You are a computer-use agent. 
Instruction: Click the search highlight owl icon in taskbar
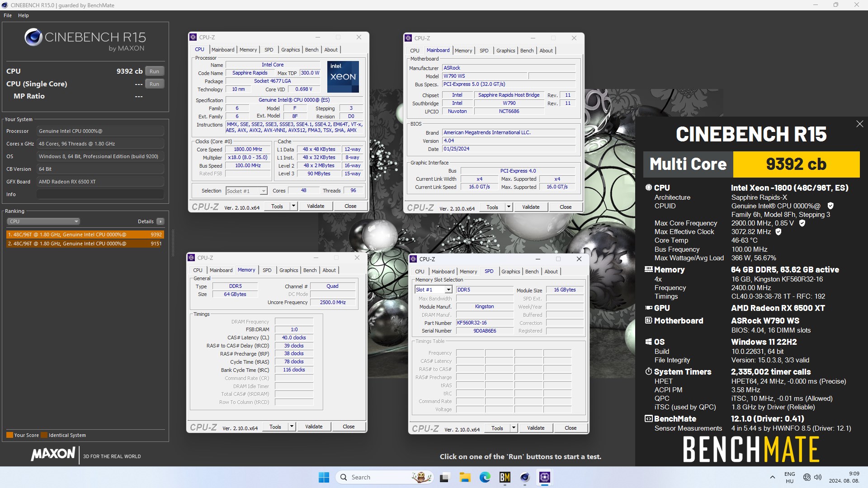click(422, 477)
